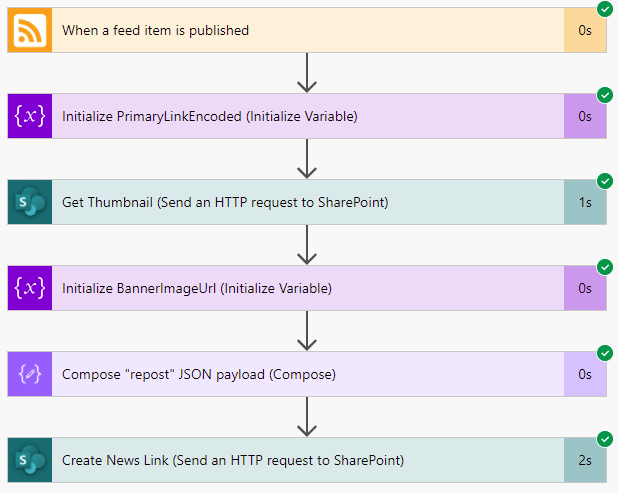
Task: Click green checkmark on Compose step
Action: (605, 353)
